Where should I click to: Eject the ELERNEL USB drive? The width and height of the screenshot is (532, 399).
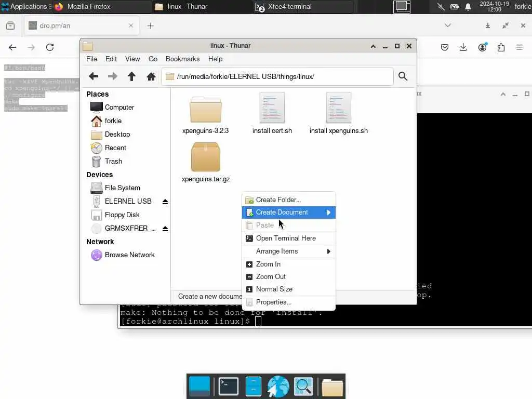(x=165, y=202)
